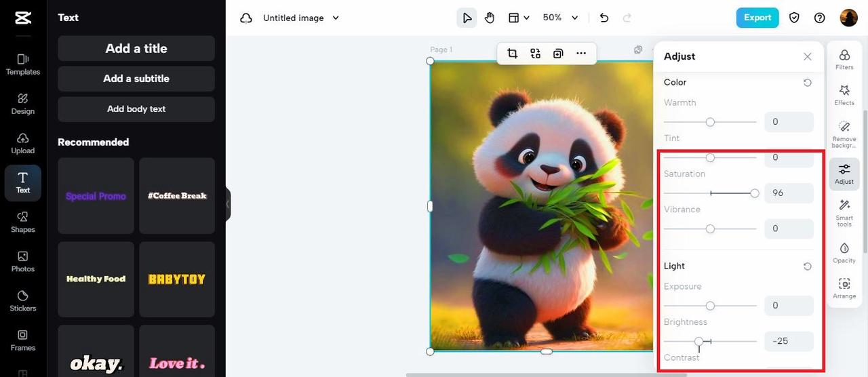Reset the Color section adjustments

coord(807,83)
